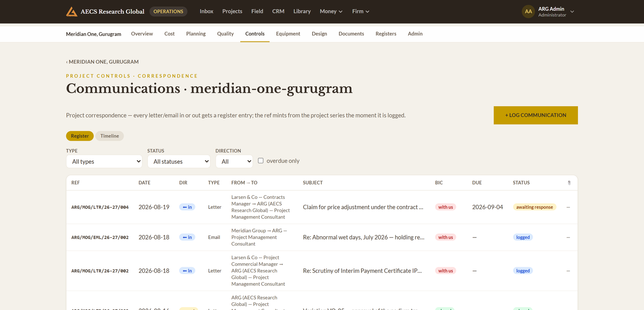Open entry ARG/MOG/LTR/26-27/004

(100, 207)
